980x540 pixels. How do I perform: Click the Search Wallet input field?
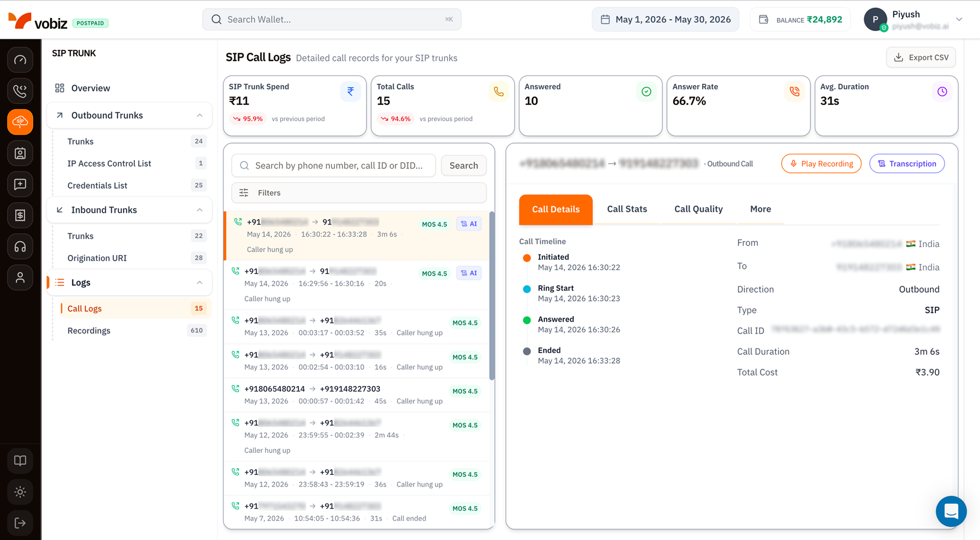tap(332, 19)
